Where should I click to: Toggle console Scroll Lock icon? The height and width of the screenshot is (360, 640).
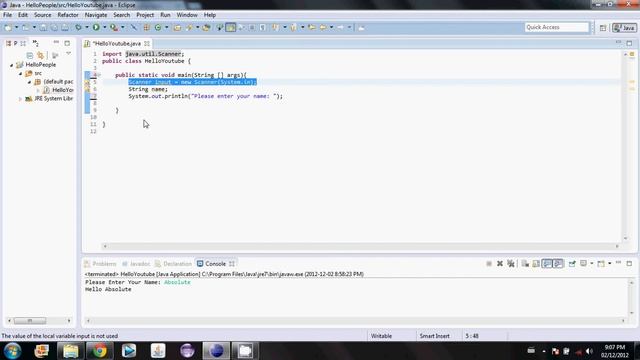coord(536,264)
